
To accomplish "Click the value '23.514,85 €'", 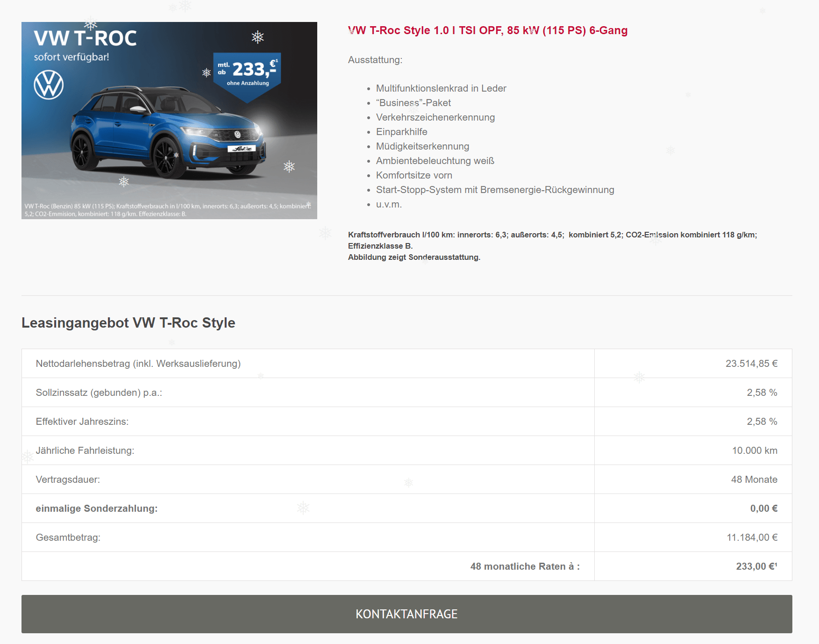I will (x=751, y=364).
